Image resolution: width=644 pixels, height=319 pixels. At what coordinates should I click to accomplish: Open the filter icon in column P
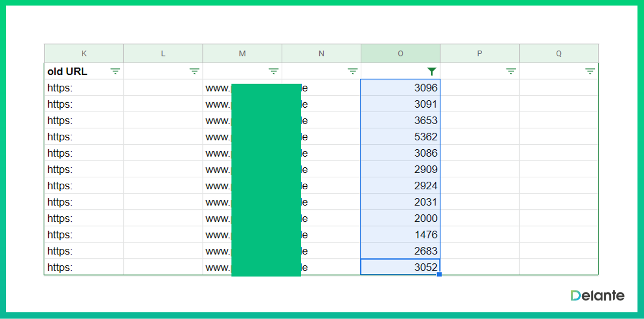[511, 72]
